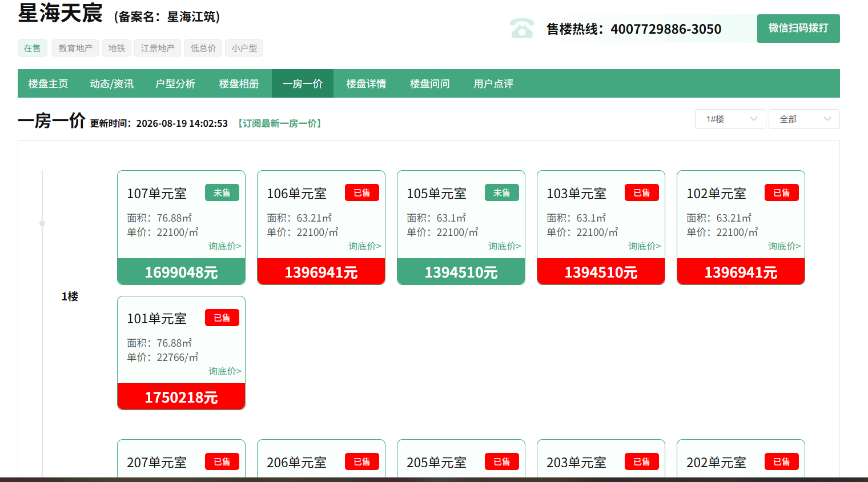868x482 pixels.
Task: Click the 1699048元 price bar
Action: [182, 272]
